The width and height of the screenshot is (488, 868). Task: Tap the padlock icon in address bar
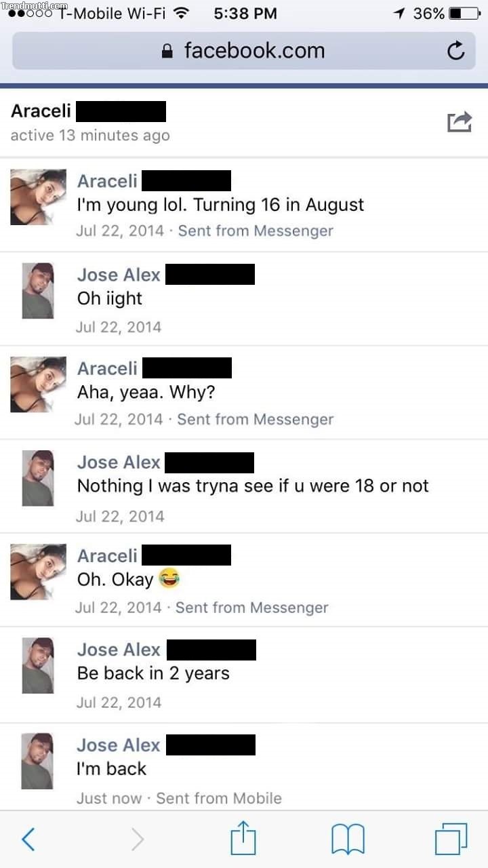pyautogui.click(x=167, y=51)
